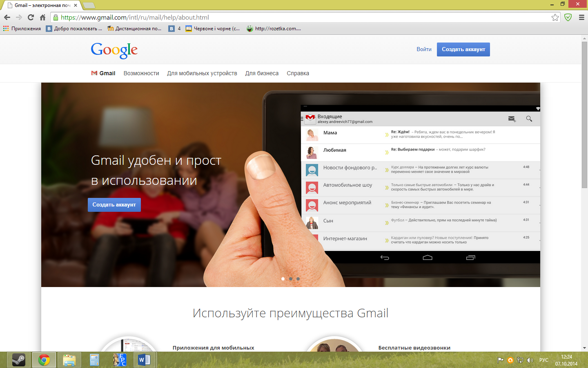This screenshot has width=588, height=368.
Task: Click the tablet home navigation icon
Action: (428, 258)
